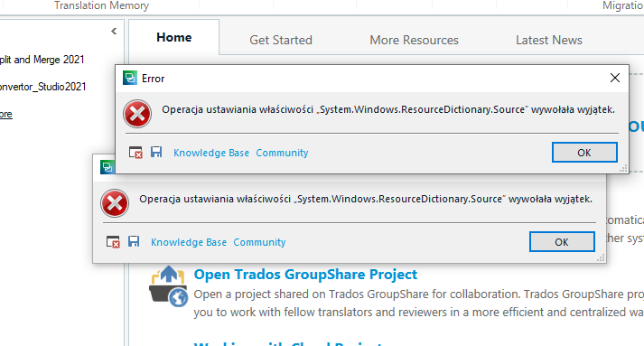Click Open Trados GroupShare Project heading

click(x=305, y=274)
